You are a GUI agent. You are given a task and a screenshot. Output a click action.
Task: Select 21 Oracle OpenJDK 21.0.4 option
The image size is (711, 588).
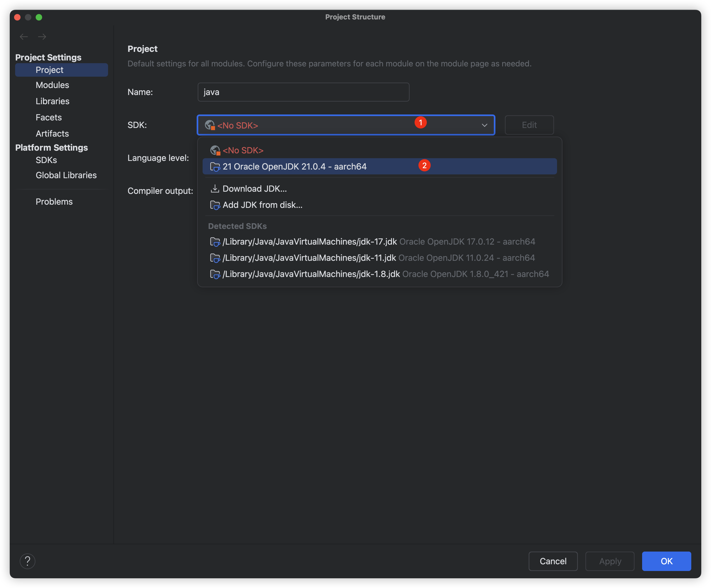[x=294, y=167]
